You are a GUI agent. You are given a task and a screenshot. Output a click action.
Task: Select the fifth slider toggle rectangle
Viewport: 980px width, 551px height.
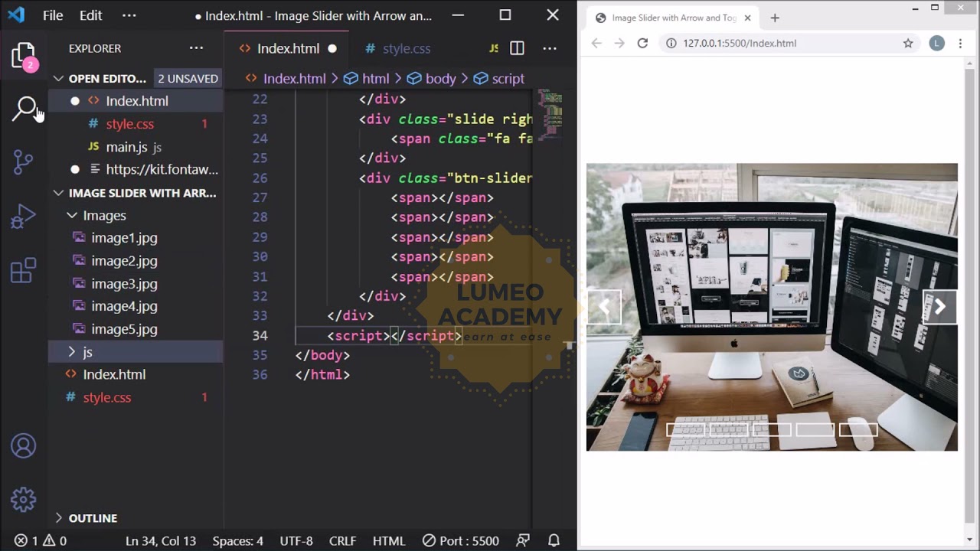858,430
